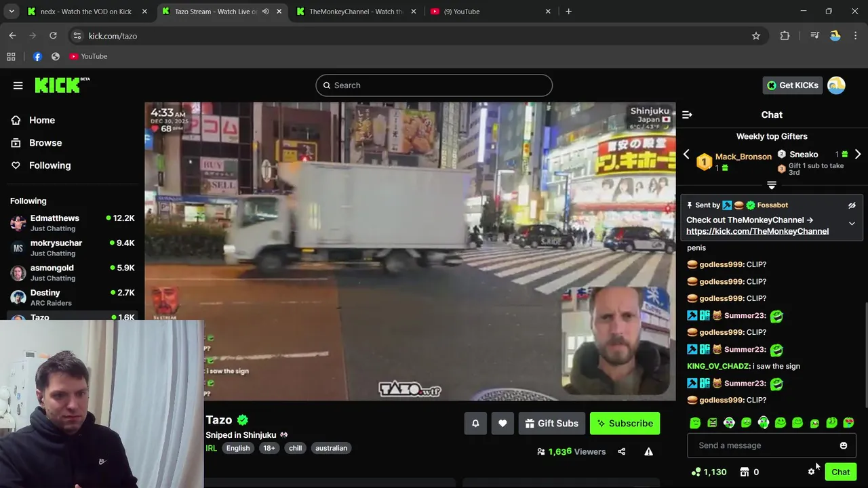Screen dimensions: 868x488
Task: Open chat settings gear
Action: (x=812, y=472)
